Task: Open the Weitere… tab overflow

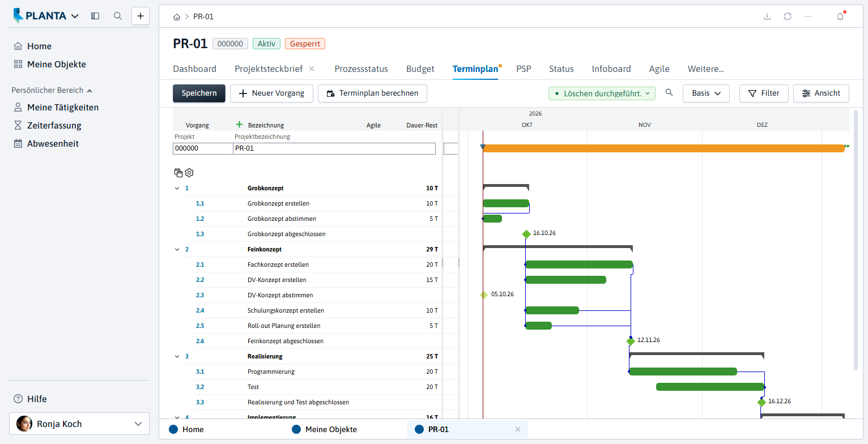Action: 706,69
